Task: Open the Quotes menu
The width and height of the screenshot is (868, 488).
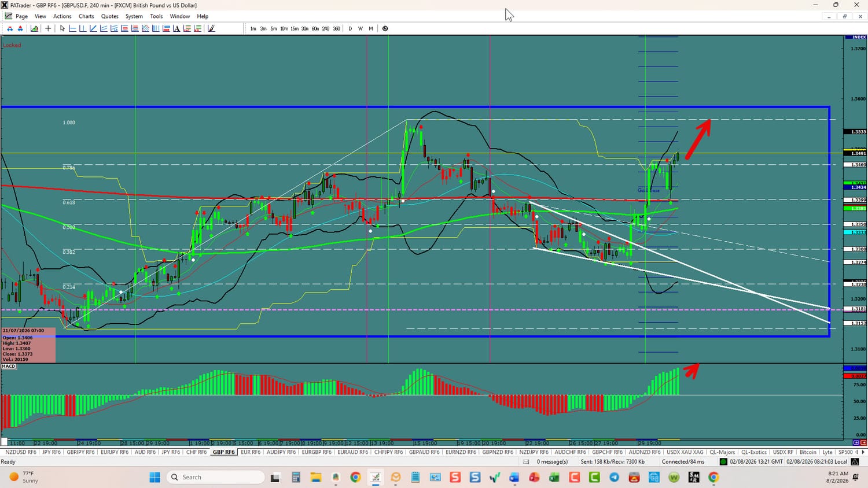Action: click(x=110, y=16)
